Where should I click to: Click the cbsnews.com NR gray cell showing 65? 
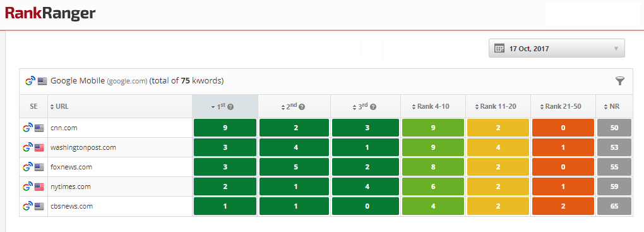[x=614, y=207]
